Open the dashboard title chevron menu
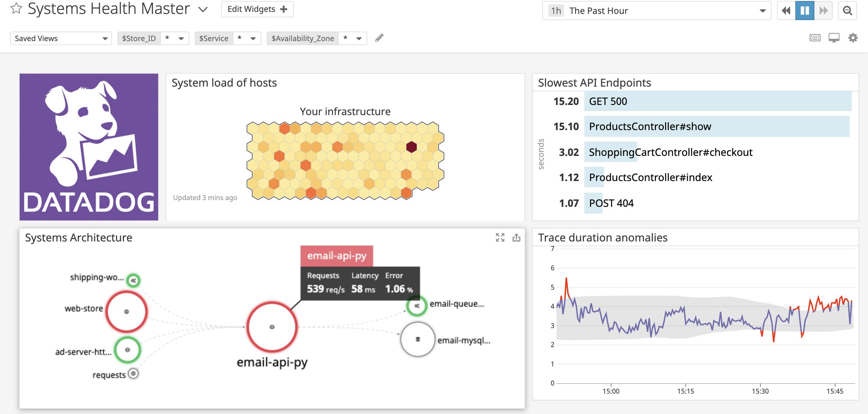868x414 pixels. point(203,10)
